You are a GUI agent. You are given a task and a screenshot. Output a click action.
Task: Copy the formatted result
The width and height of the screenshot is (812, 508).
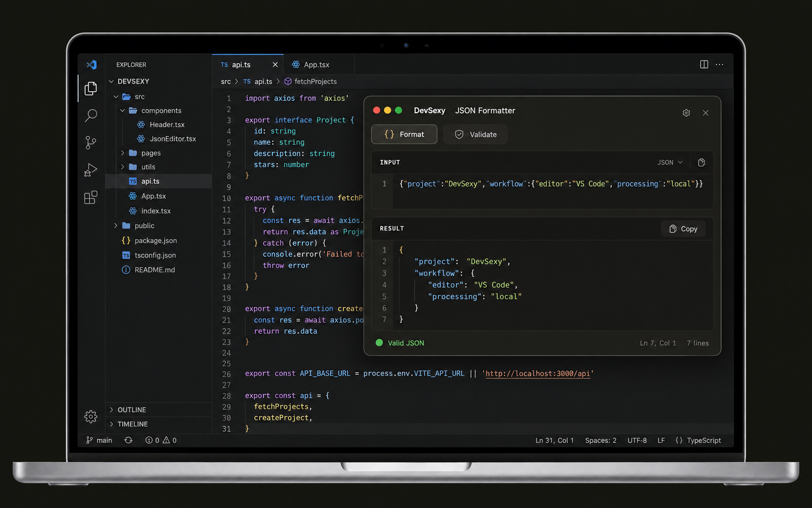683,229
